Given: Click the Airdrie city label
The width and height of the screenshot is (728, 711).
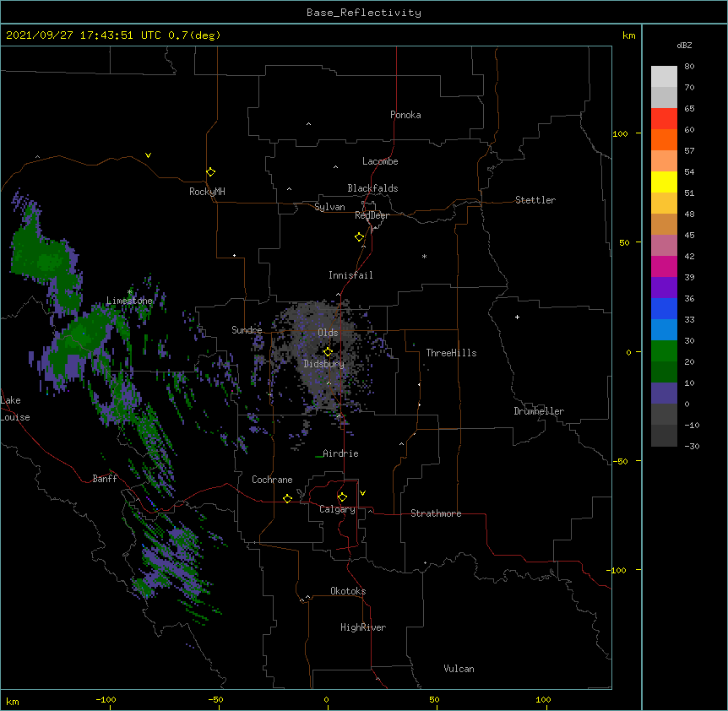Looking at the screenshot, I should pyautogui.click(x=340, y=453).
